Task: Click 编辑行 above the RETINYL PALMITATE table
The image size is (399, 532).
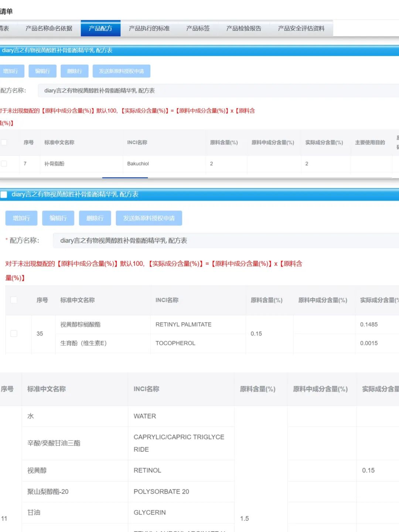Action: click(x=58, y=218)
